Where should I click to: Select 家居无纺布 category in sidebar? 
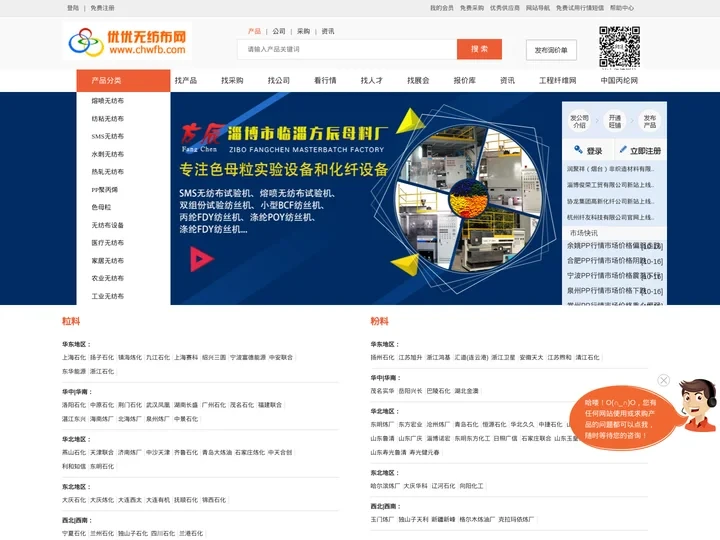[107, 260]
